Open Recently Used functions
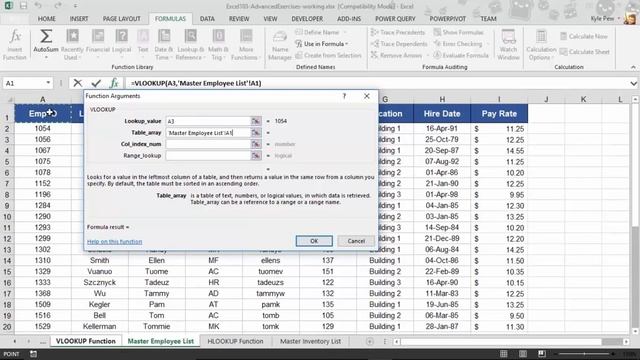This screenshot has height=360, width=640. [x=72, y=45]
